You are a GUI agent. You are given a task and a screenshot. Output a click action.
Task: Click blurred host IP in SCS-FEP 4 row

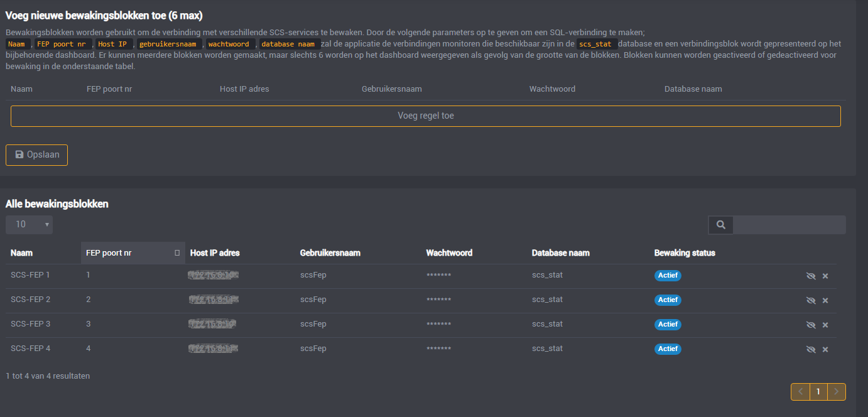pos(214,349)
